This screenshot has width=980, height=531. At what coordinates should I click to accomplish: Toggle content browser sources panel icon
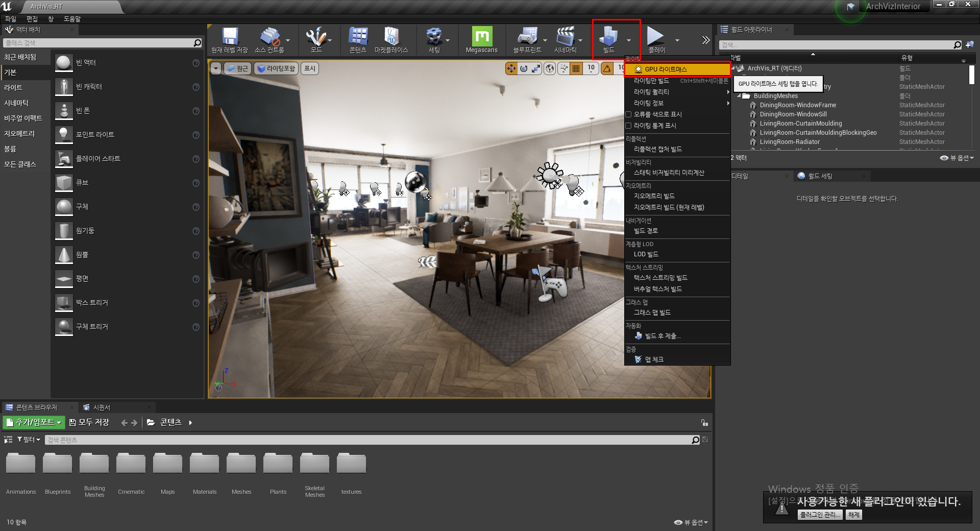point(8,440)
